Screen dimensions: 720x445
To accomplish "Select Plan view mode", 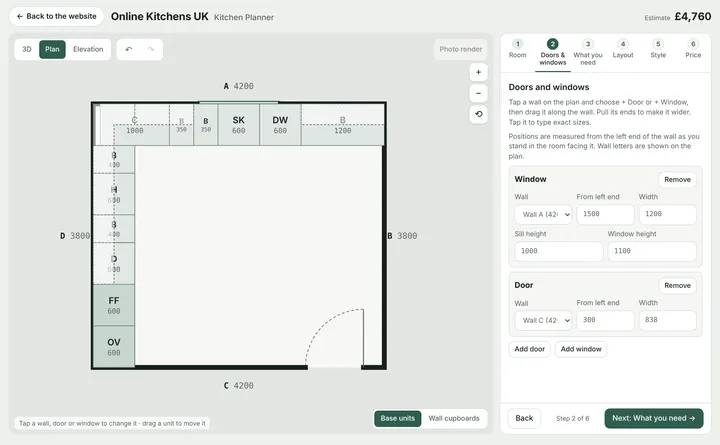I will point(52,49).
